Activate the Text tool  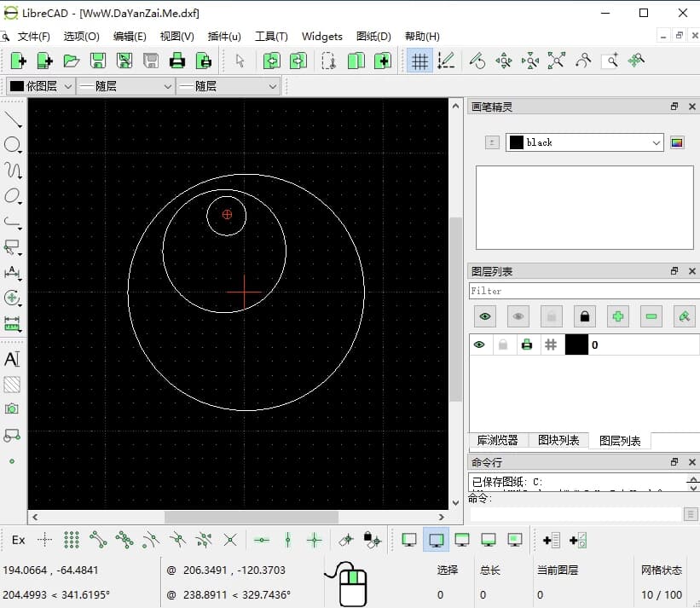(x=12, y=359)
